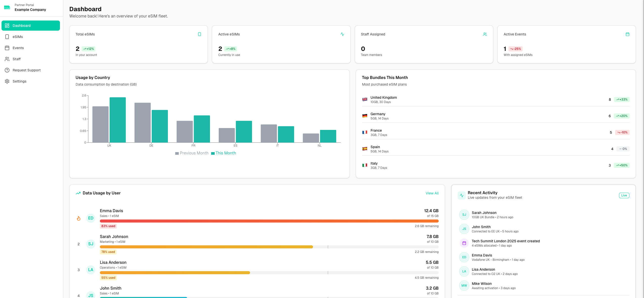
Task: Click the pulse icon on Active eSIMs card
Action: click(342, 34)
